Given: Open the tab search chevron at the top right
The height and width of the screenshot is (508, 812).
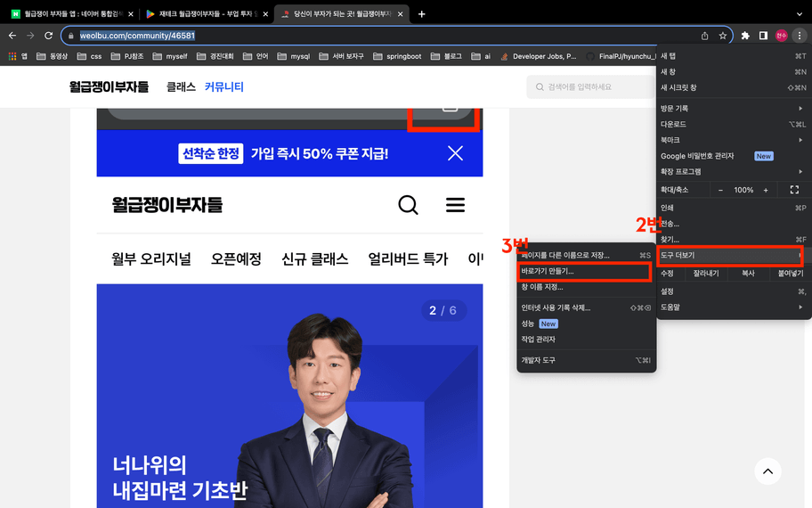Looking at the screenshot, I should coord(800,14).
